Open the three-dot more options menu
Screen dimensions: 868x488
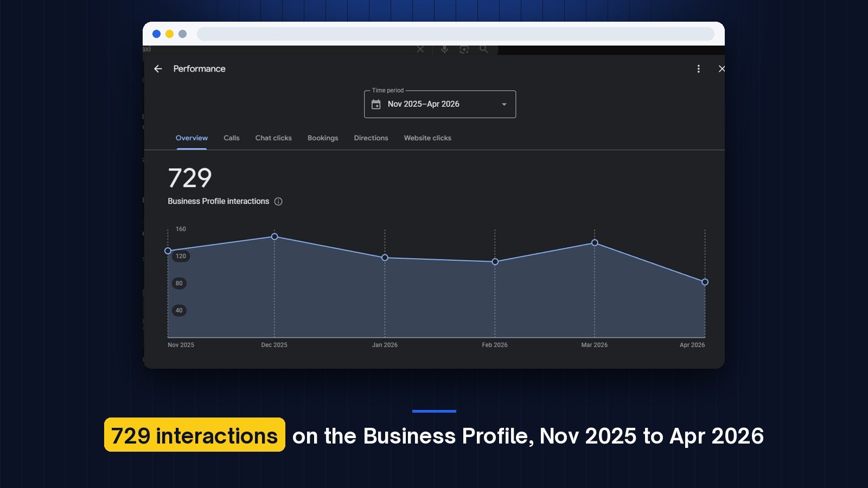pyautogui.click(x=698, y=69)
